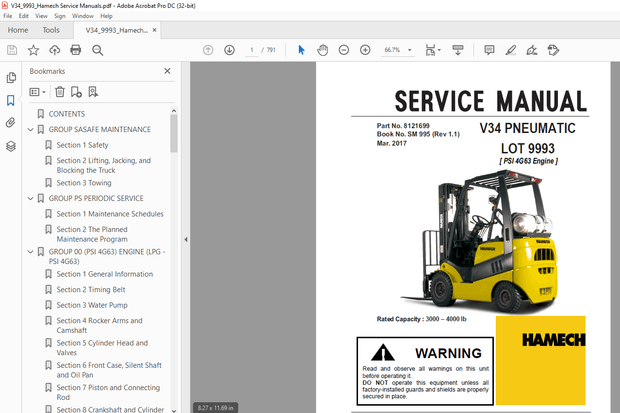Click the scrolling mode toolbar icon

coord(458,50)
